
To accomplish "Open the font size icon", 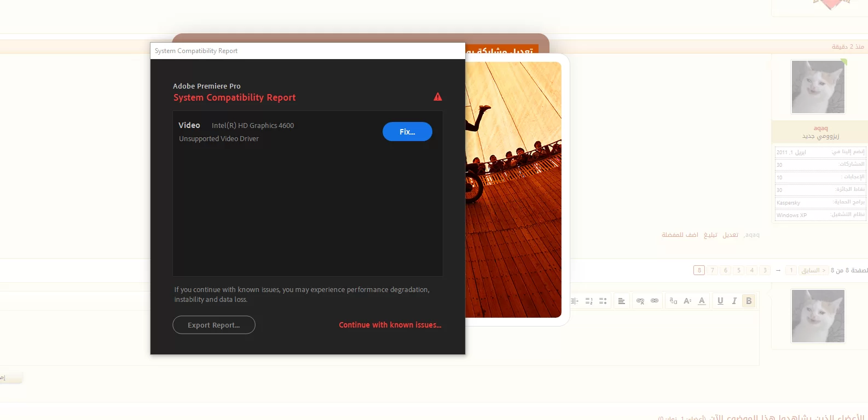I will click(x=687, y=301).
